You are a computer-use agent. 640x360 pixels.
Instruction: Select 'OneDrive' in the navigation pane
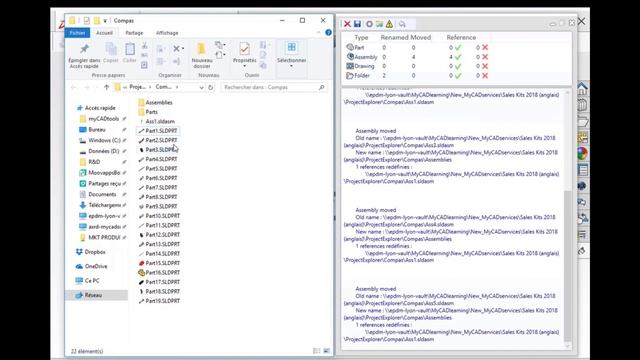coord(96,267)
